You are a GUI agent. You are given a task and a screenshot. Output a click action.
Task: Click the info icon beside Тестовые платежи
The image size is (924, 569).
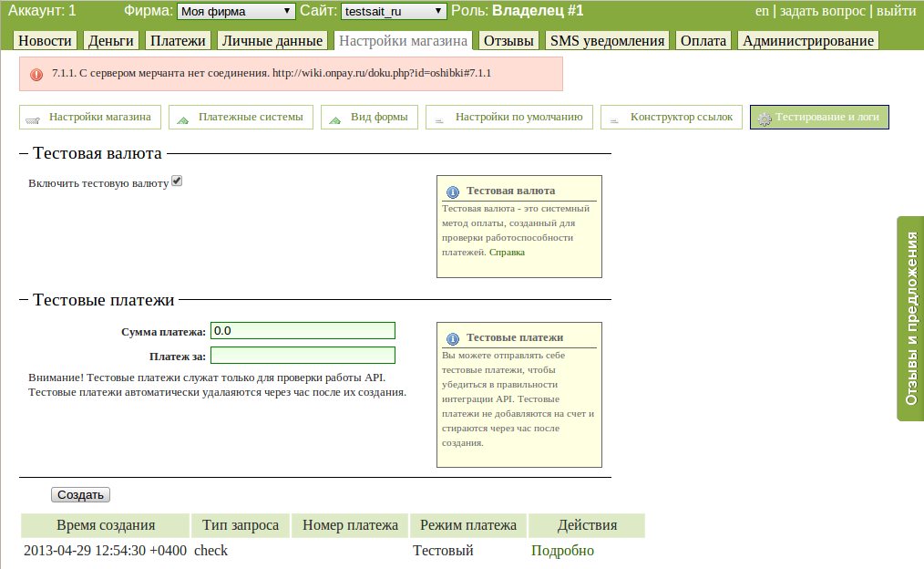point(452,337)
